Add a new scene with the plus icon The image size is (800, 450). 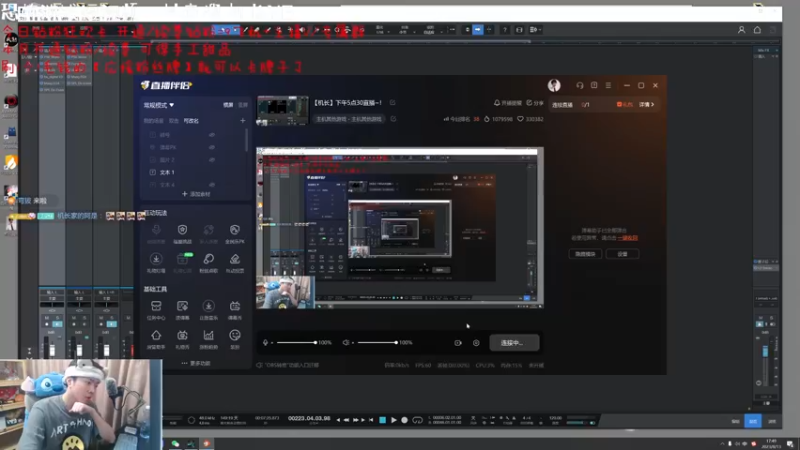243,121
